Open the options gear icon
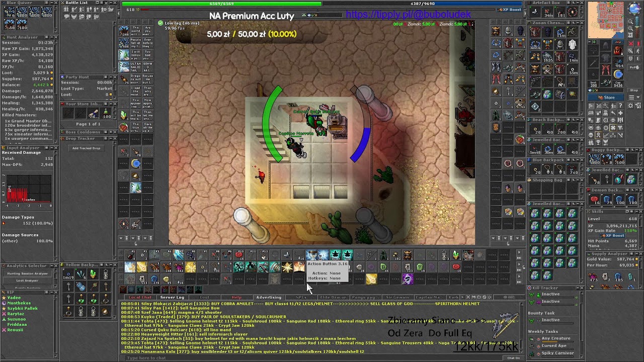Image resolution: width=644 pixels, height=362 pixels. click(x=630, y=106)
